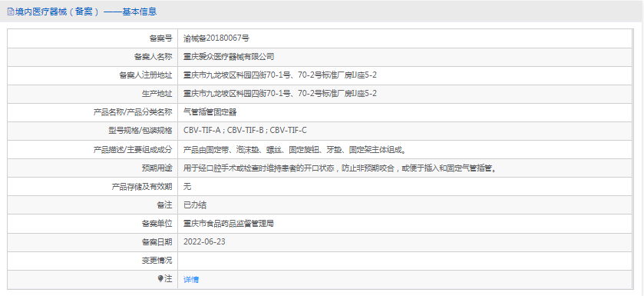This screenshot has width=644, height=296.
Task: Click the remark value 已办结
Action: [x=195, y=205]
